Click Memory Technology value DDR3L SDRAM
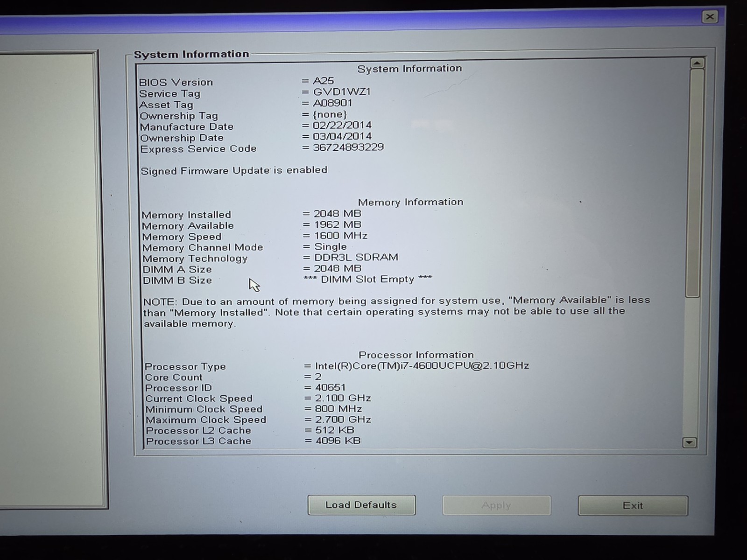 pyautogui.click(x=356, y=257)
